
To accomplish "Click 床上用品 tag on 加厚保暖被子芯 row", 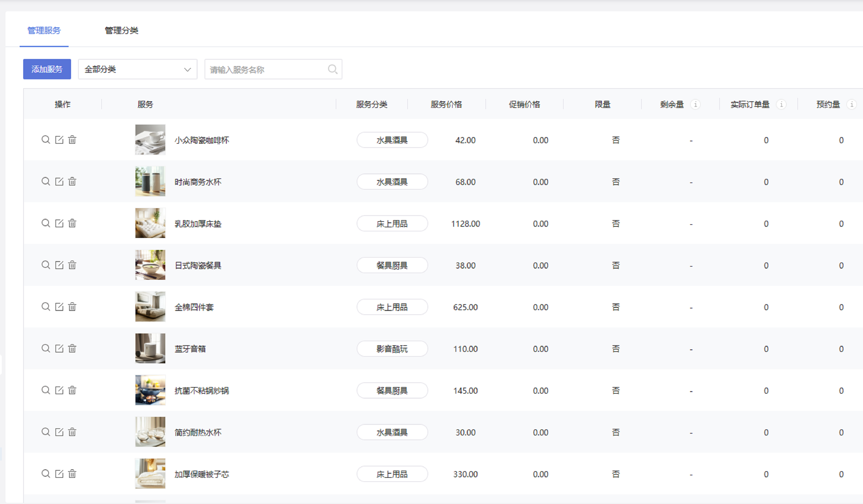I will (392, 474).
